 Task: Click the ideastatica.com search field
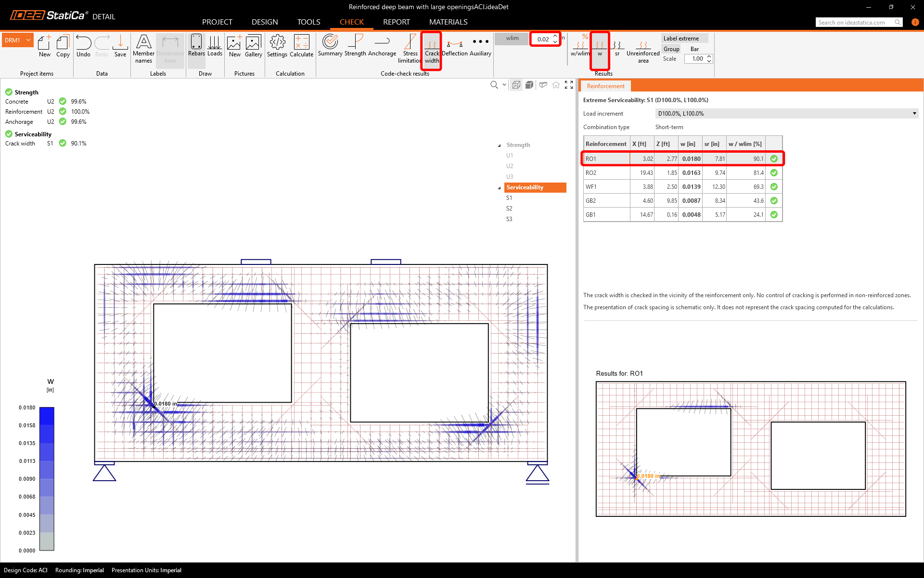(854, 23)
